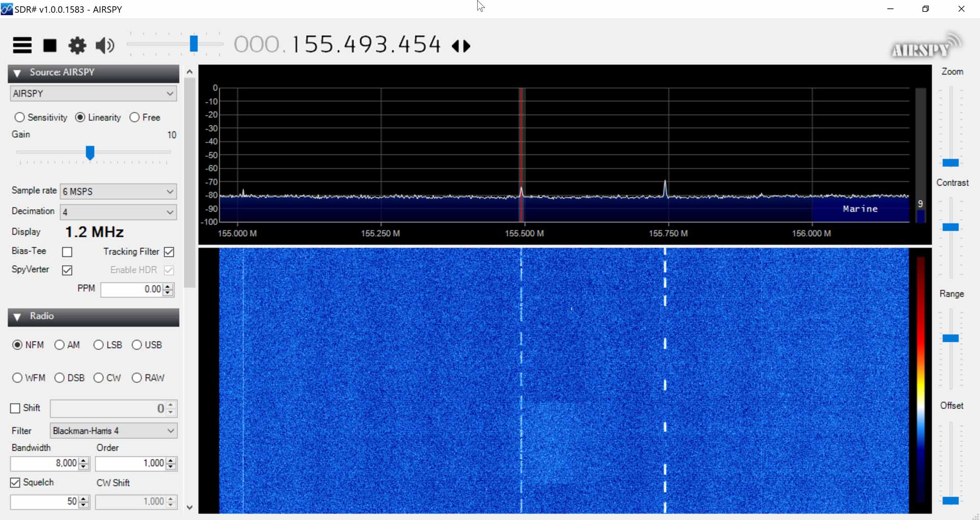The width and height of the screenshot is (980, 520).
Task: Stop the SDR playback
Action: [x=50, y=45]
